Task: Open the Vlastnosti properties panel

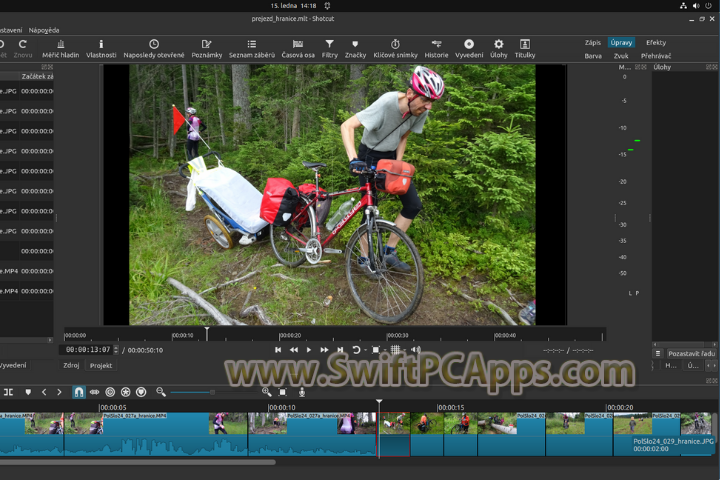Action: point(101,49)
